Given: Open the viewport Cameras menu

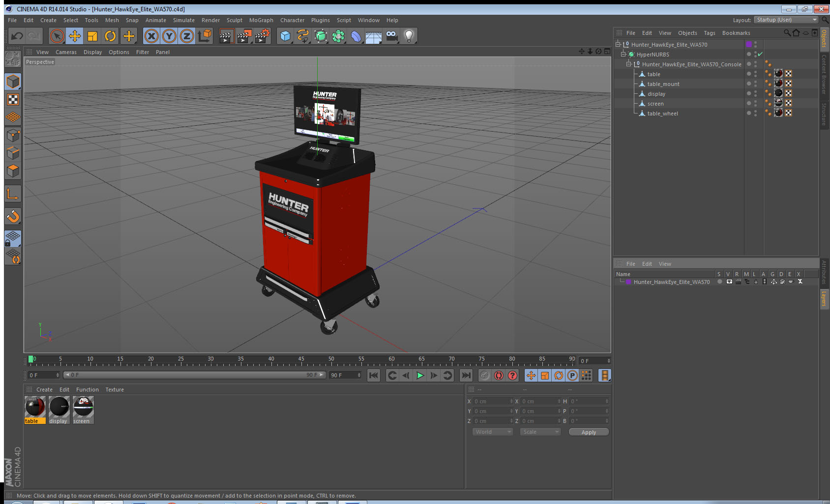Looking at the screenshot, I should [x=66, y=52].
